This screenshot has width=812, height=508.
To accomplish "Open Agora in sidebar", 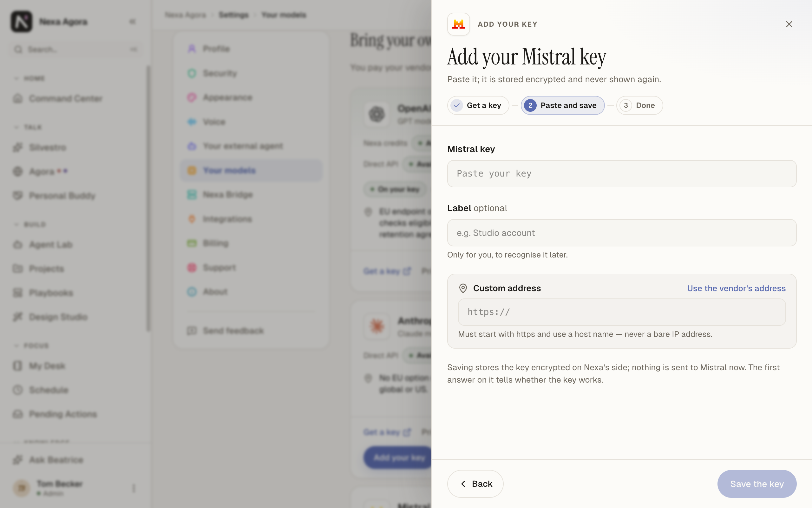I will pos(76,172).
